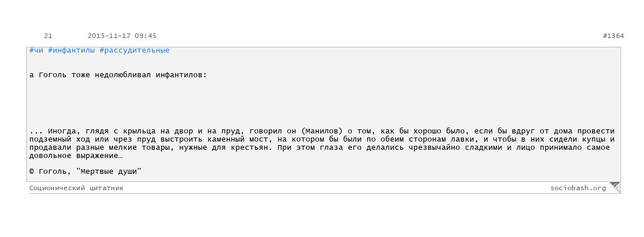Screen dimensions: 644x237
Task: Click the line starting 'продавали разные мелкие товары'
Action: 320,148
